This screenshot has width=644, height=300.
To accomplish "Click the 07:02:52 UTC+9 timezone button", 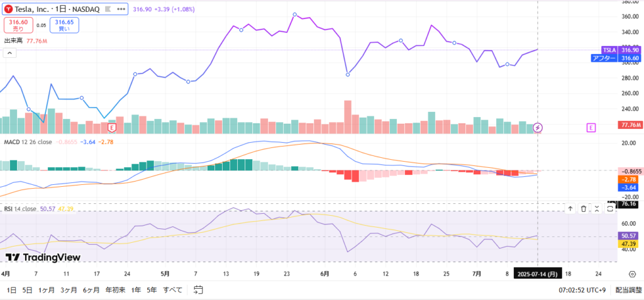I will (x=582, y=290).
